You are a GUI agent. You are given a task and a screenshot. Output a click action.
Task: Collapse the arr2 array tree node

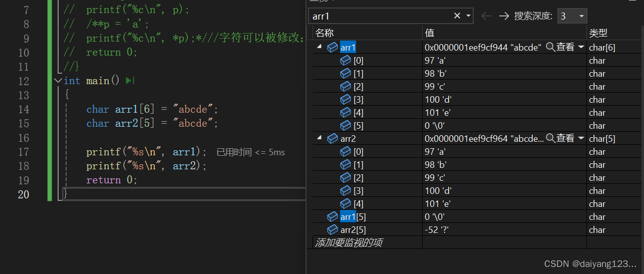pyautogui.click(x=319, y=138)
